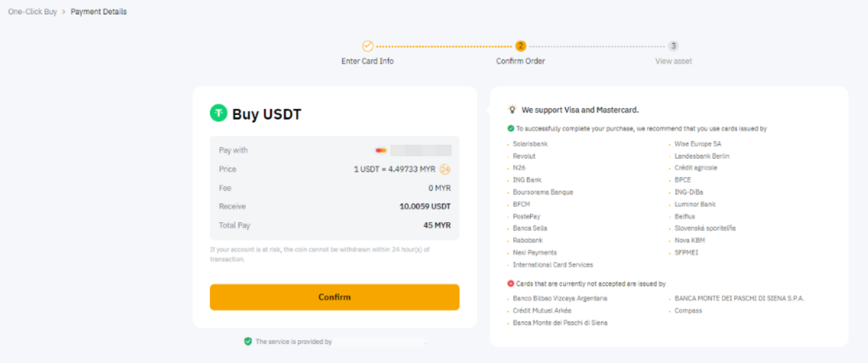Click the Receive 10.0059 USDT value
The height and width of the screenshot is (363, 868).
[x=425, y=207]
